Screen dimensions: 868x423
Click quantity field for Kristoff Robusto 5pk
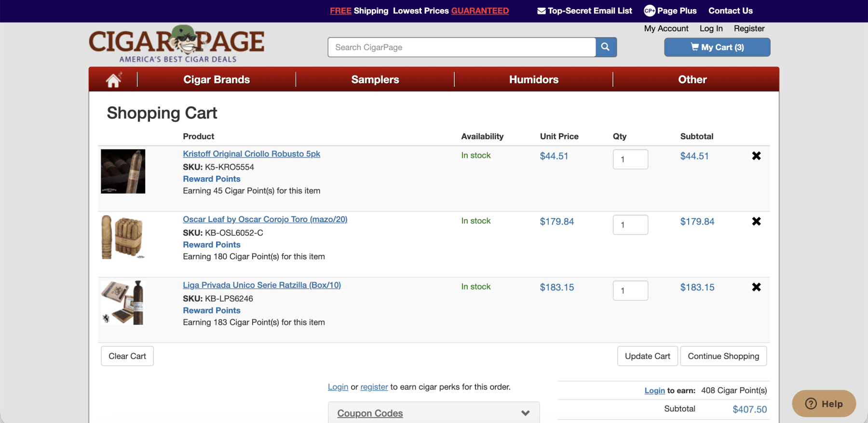tap(630, 159)
